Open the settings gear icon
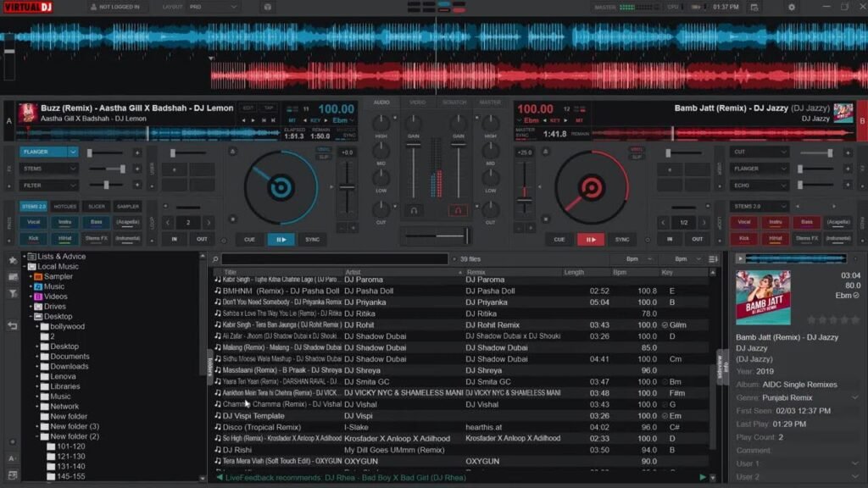The height and width of the screenshot is (488, 868). pyautogui.click(x=792, y=7)
